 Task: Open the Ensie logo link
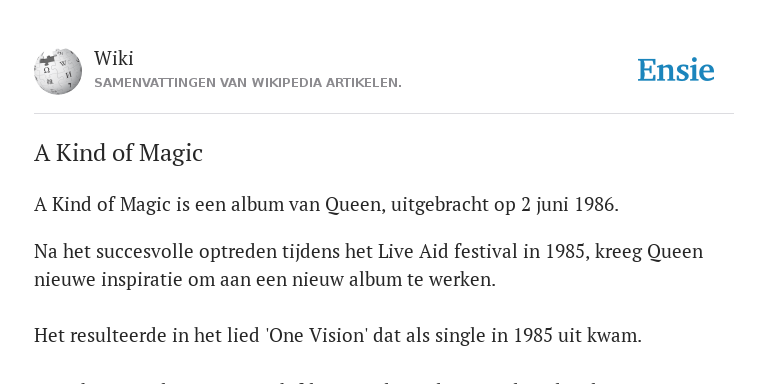pyautogui.click(x=675, y=70)
